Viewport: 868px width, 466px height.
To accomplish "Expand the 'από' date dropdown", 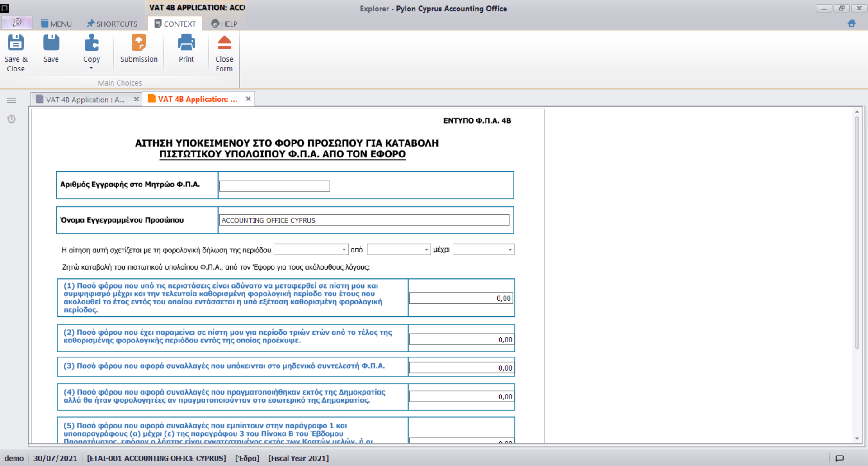I will (x=426, y=250).
